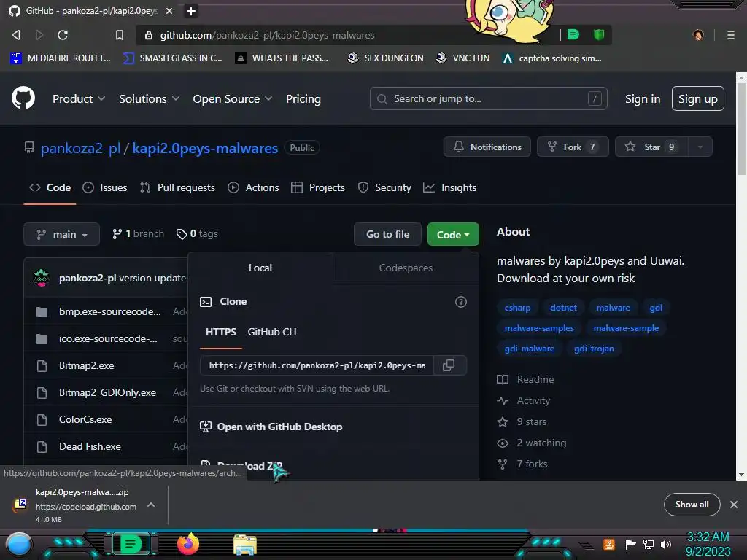Open the browser profile avatar
The width and height of the screenshot is (747, 560).
(x=698, y=35)
